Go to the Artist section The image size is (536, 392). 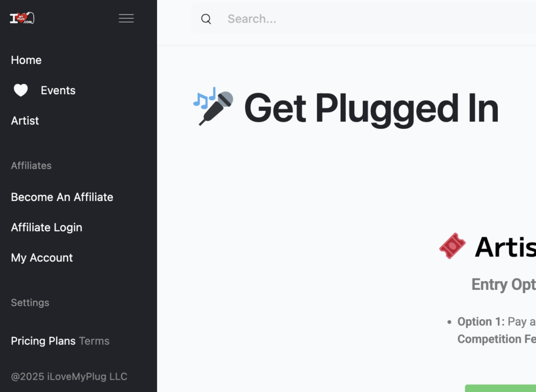point(25,121)
